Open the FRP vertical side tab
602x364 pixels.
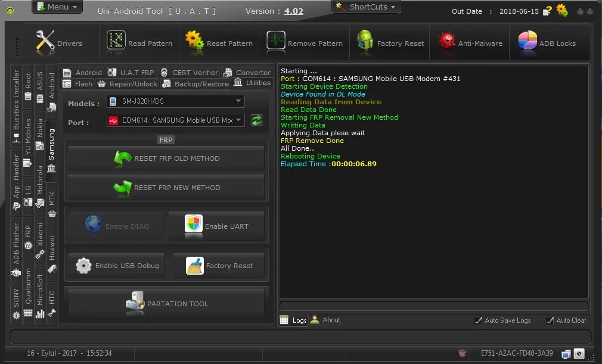coord(28,238)
